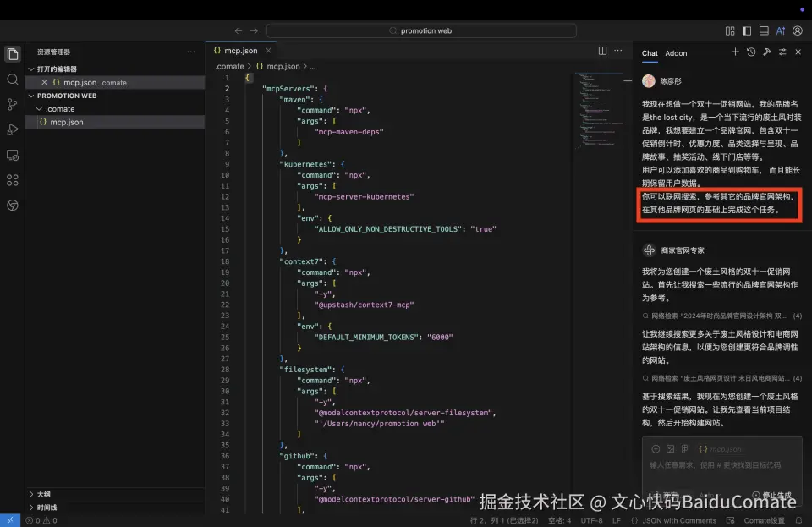812x527 pixels.
Task: Split the editor to the right
Action: pyautogui.click(x=602, y=51)
